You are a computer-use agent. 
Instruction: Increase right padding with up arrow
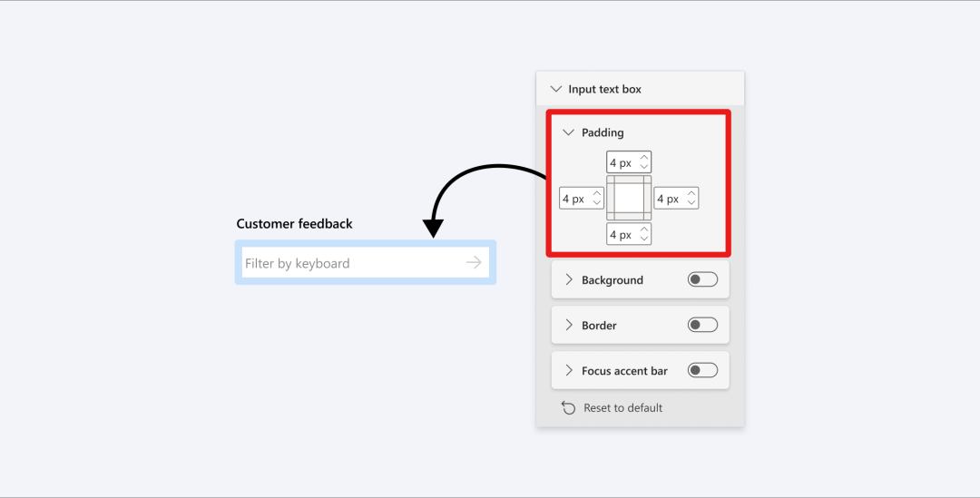pos(691,194)
